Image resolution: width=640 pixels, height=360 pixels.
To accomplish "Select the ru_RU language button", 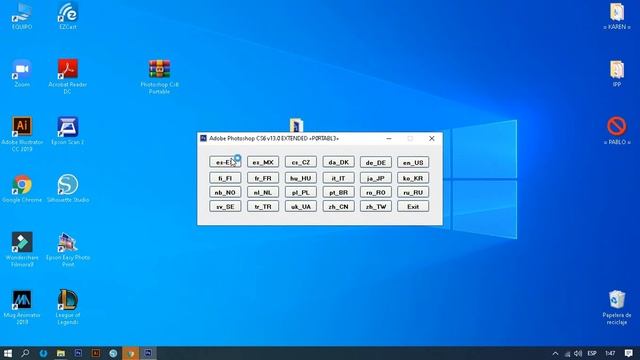I will pos(413,192).
